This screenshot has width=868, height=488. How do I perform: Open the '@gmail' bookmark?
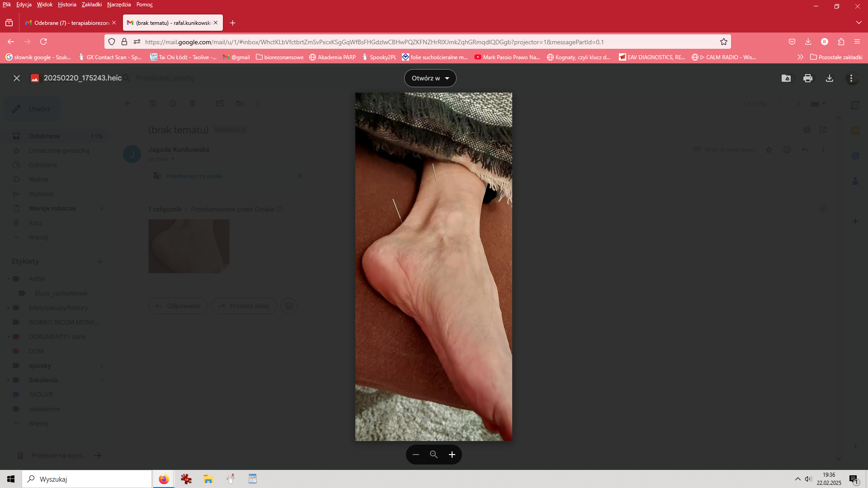[x=236, y=57]
